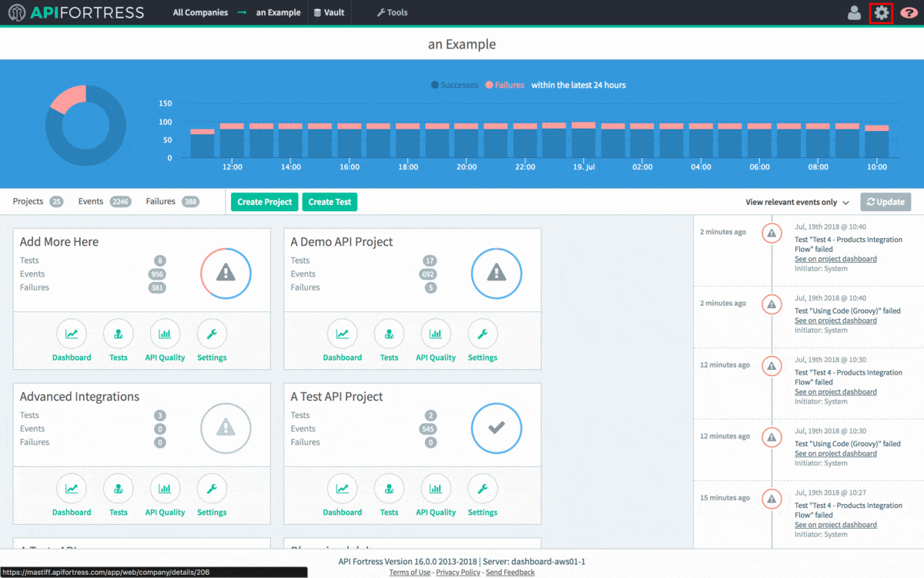Open Settings wrench for A Test API Project
This screenshot has height=578, width=924.
[483, 489]
